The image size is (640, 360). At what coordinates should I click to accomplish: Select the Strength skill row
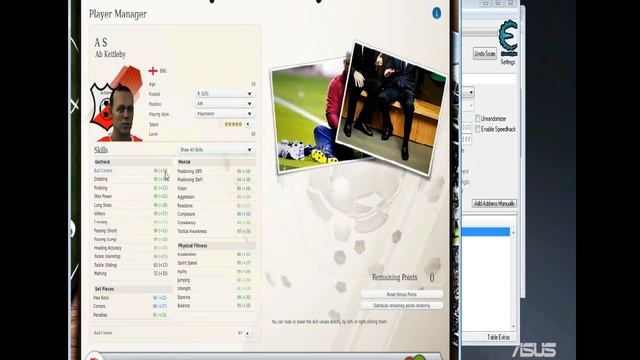click(x=215, y=289)
